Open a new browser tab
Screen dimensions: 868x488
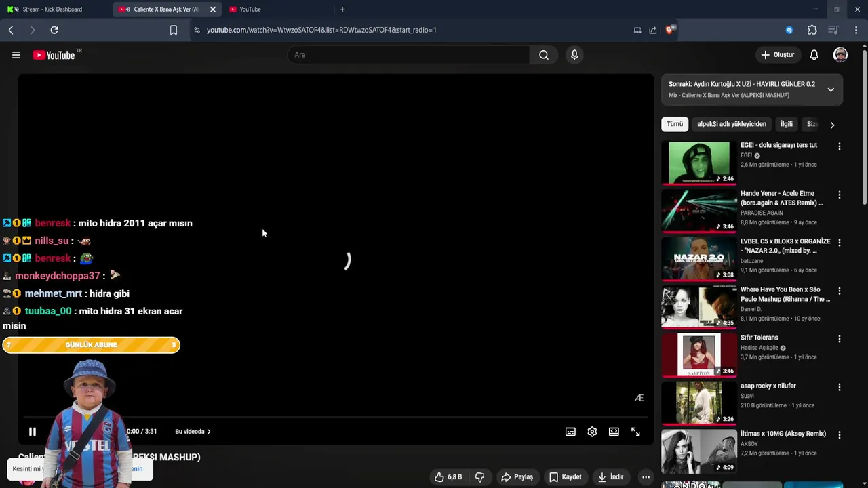pos(342,9)
